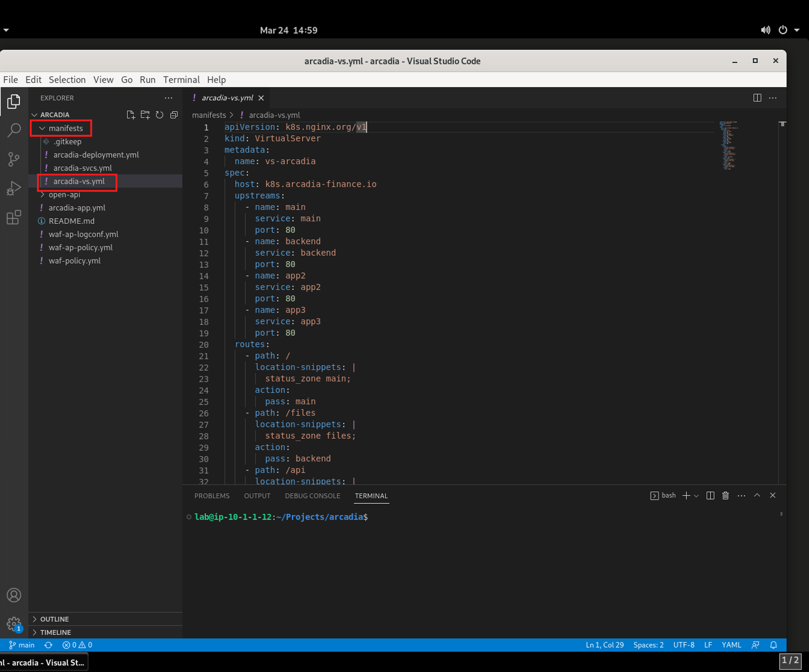Open the File menu
The height and width of the screenshot is (672, 809).
10,80
